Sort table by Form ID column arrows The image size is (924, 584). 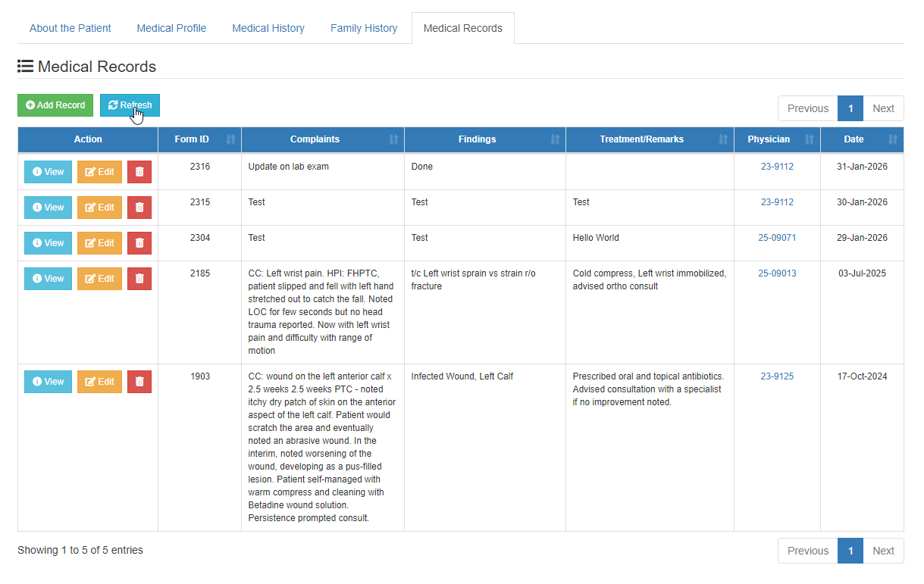(230, 139)
